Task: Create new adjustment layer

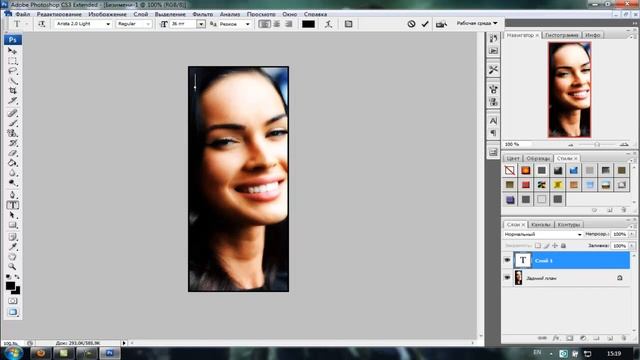Action: 583,338
